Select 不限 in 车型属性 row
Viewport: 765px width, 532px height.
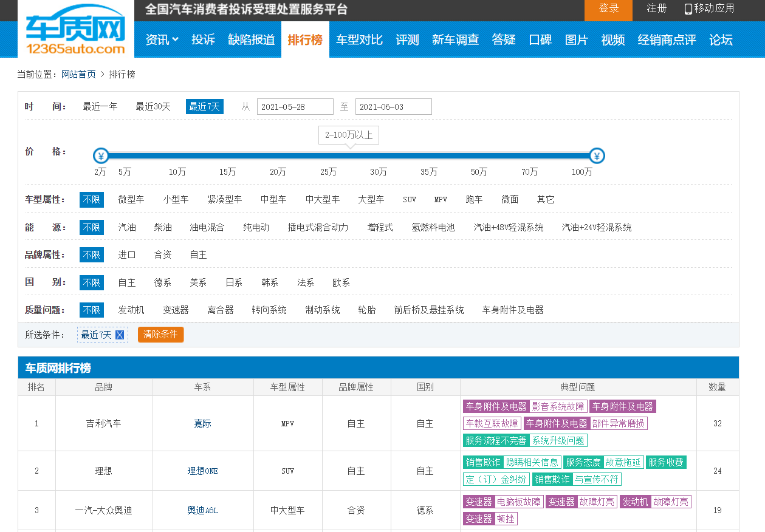click(92, 199)
